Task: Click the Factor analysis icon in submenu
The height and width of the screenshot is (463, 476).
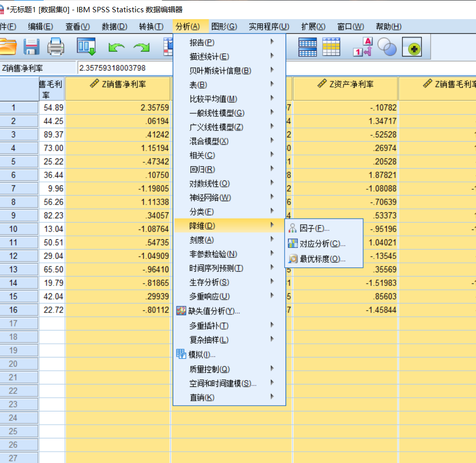Action: 292,228
